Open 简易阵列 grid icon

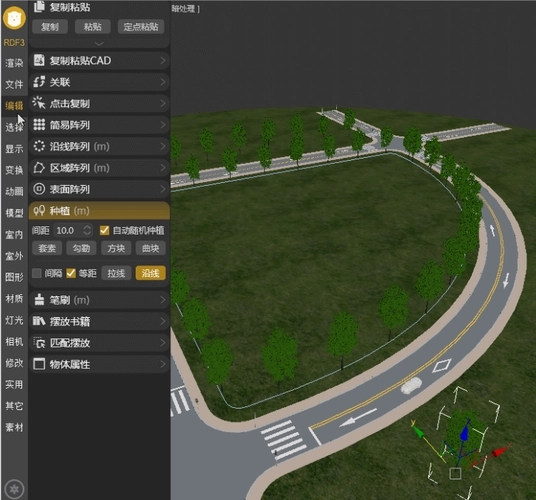pyautogui.click(x=39, y=124)
